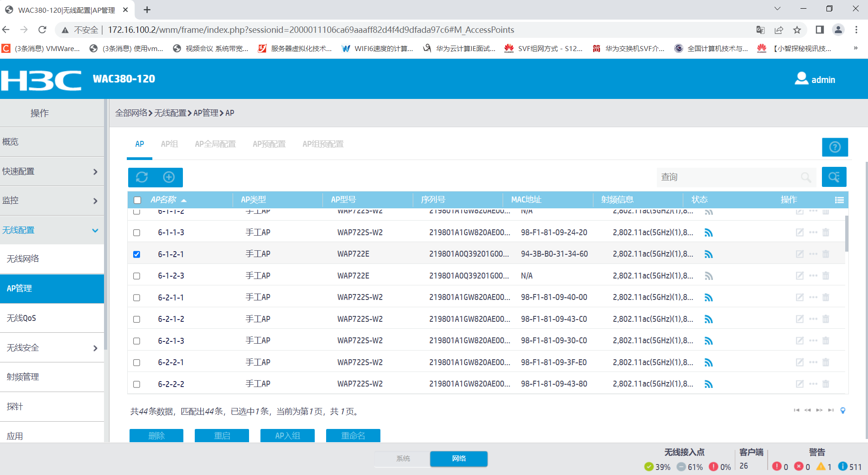
Task: Click status signal icon for AP 6-1-1-3
Action: [x=708, y=232]
